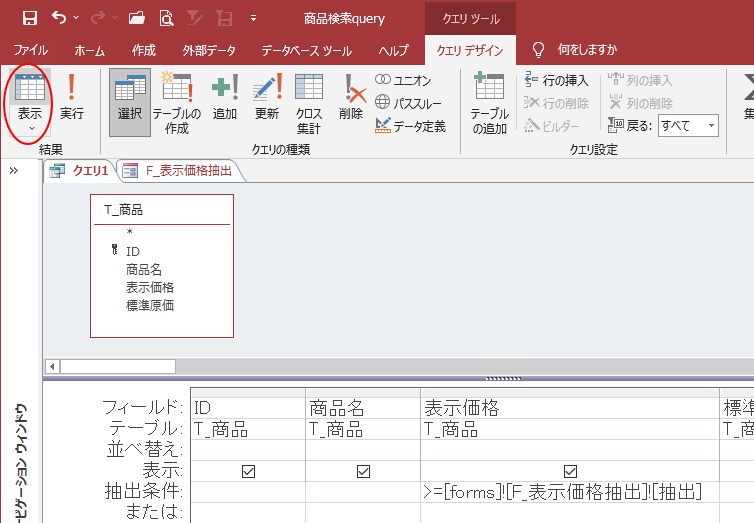This screenshot has width=754, height=523.
Task: Select the 標準原価 field in T_商品 table
Action: pos(150,305)
